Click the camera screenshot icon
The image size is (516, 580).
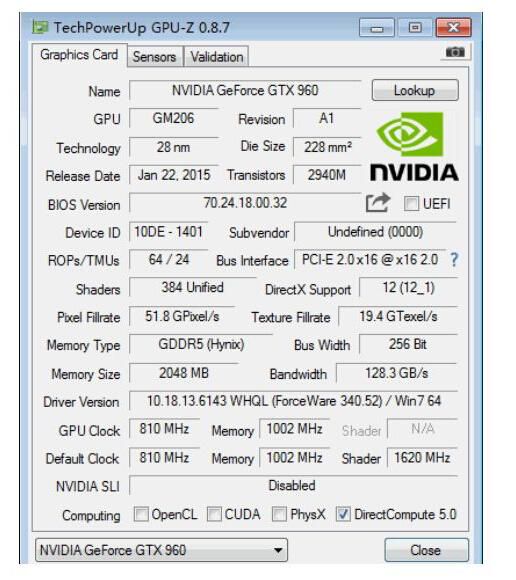[455, 52]
